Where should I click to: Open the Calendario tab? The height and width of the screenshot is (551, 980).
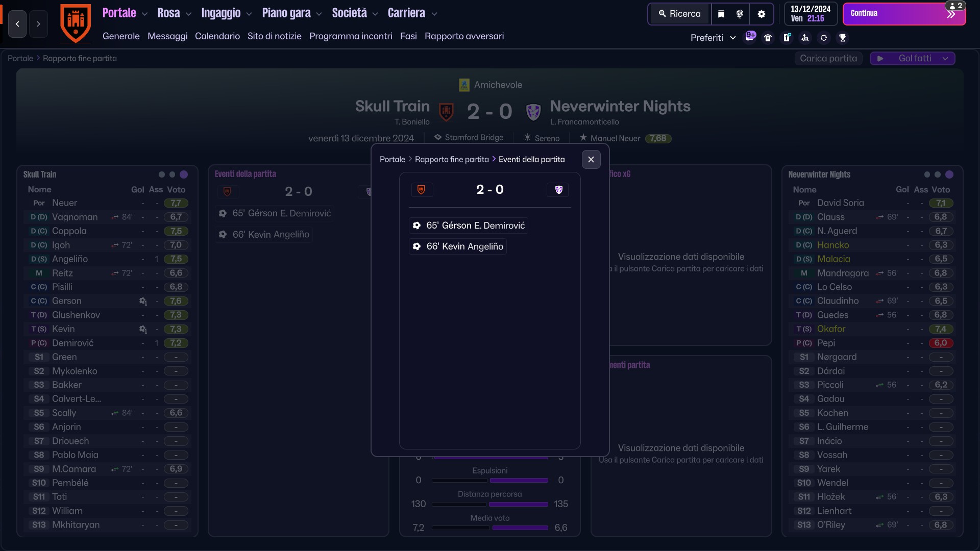pos(217,36)
